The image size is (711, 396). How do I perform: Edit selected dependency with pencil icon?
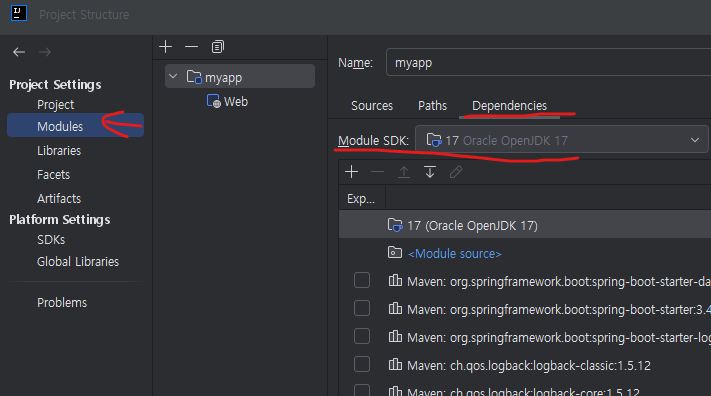pos(456,172)
